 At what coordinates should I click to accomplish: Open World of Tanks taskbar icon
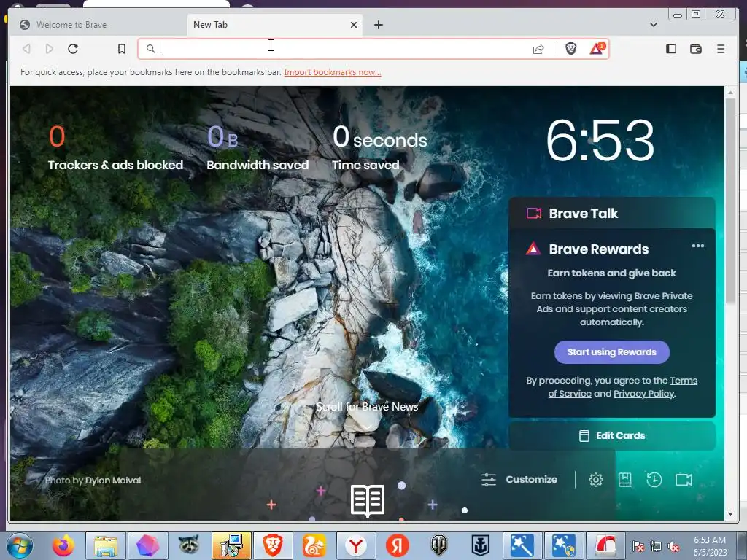438,545
